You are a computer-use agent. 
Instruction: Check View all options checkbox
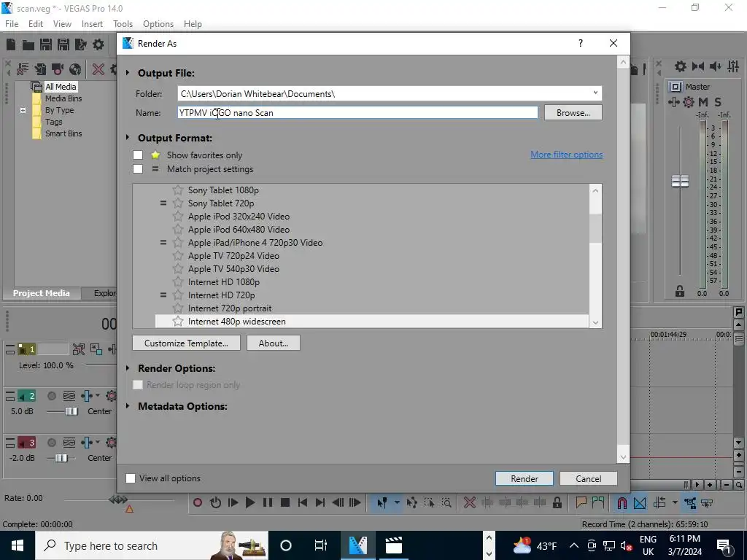[x=130, y=478]
